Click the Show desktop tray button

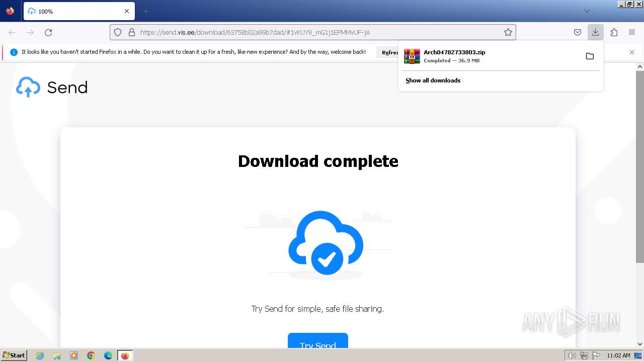(x=638, y=355)
